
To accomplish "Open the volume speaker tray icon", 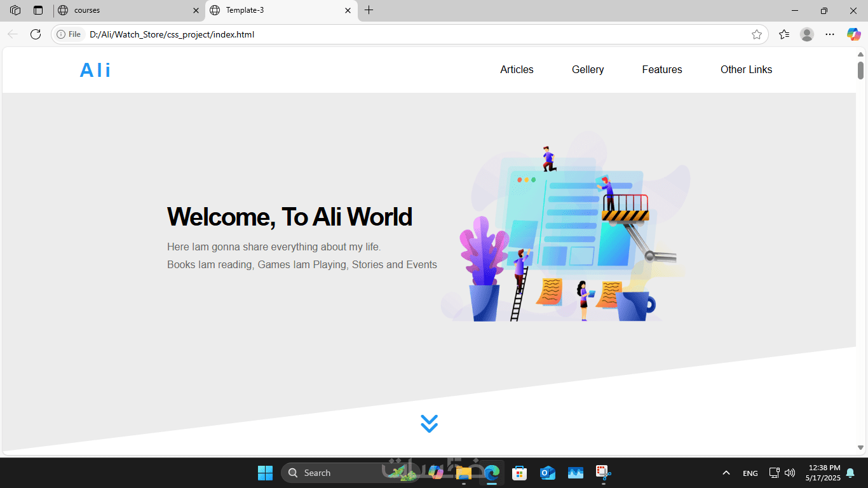I will [x=790, y=473].
